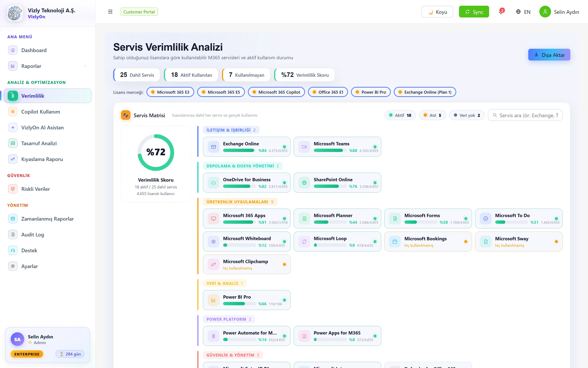Filter matrix by Aktif 18 status
The height and width of the screenshot is (368, 588).
click(x=400, y=115)
